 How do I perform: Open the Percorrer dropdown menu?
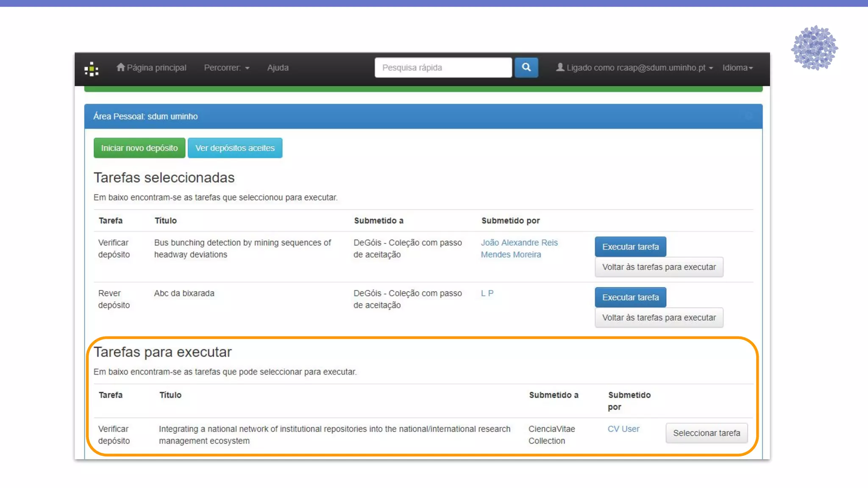click(x=226, y=68)
